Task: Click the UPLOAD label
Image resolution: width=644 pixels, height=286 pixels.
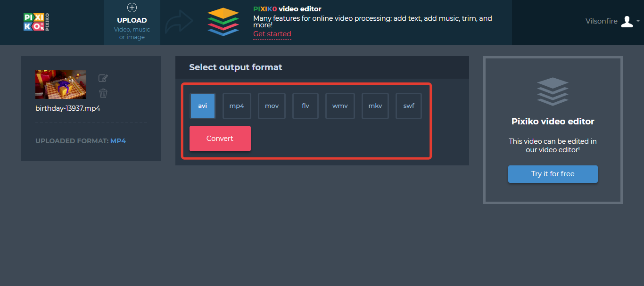Action: click(132, 20)
